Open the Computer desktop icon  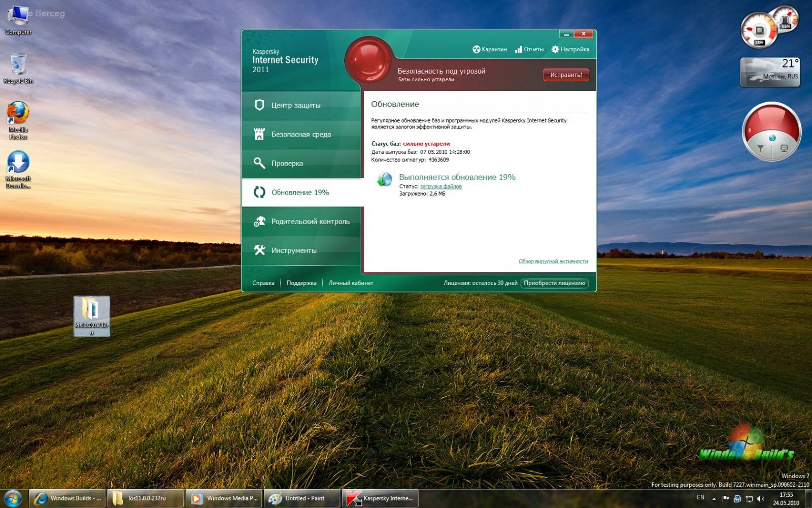pos(18,20)
